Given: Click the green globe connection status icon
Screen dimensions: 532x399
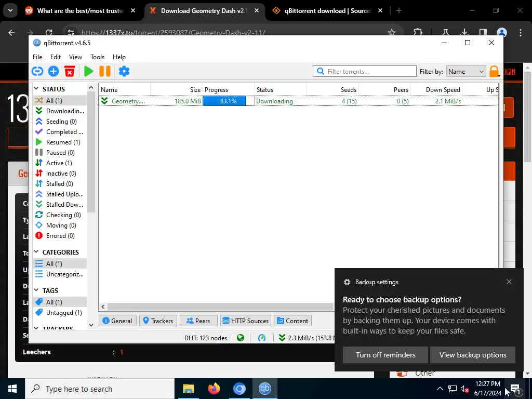Looking at the screenshot, I should point(241,338).
